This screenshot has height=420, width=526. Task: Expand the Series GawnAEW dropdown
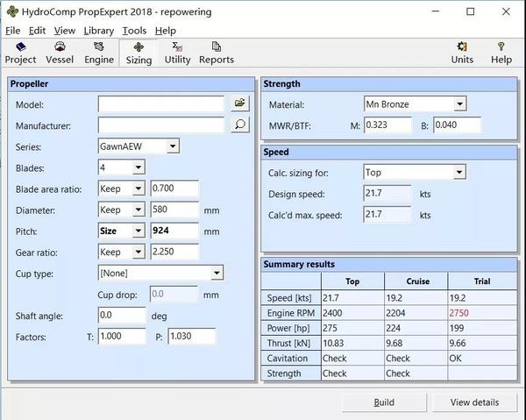[x=172, y=146]
